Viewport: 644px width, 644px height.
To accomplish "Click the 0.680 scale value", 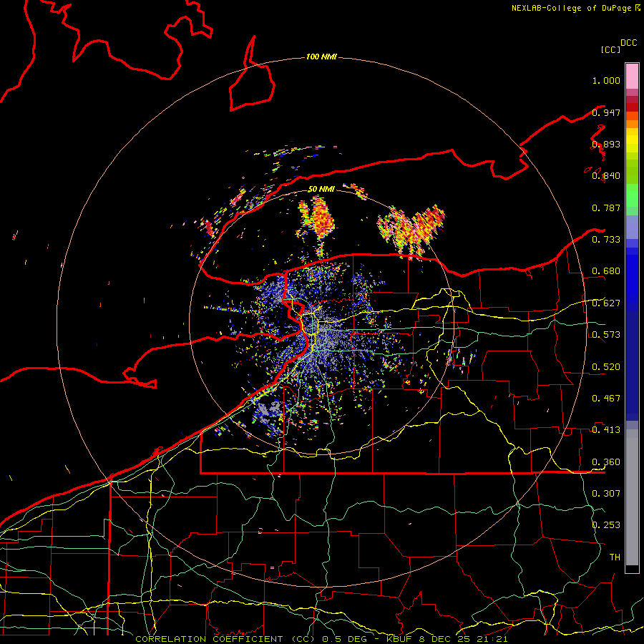I will [x=606, y=271].
